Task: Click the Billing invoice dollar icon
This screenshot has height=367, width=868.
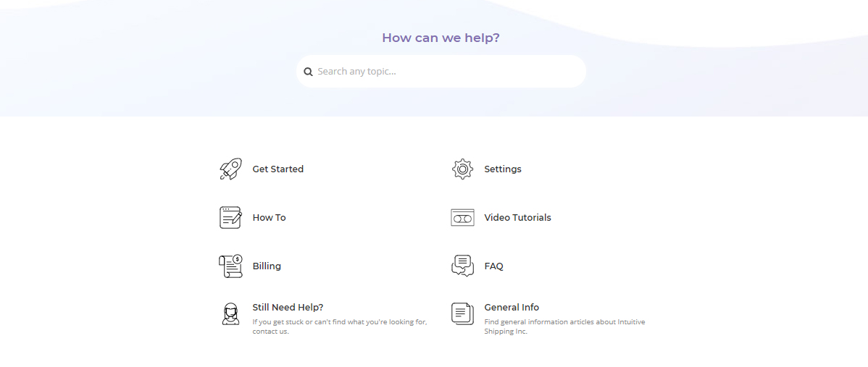Action: [230, 266]
